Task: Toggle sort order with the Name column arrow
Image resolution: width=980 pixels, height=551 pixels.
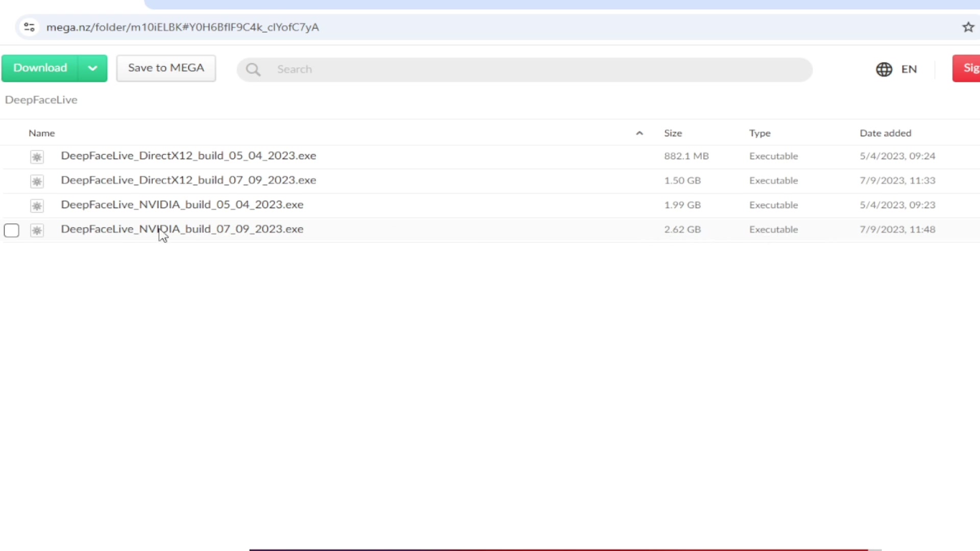Action: [x=639, y=133]
